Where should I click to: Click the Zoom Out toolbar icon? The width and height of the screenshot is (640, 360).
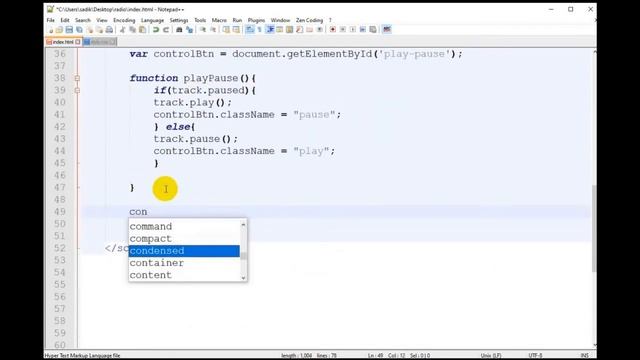(213, 29)
